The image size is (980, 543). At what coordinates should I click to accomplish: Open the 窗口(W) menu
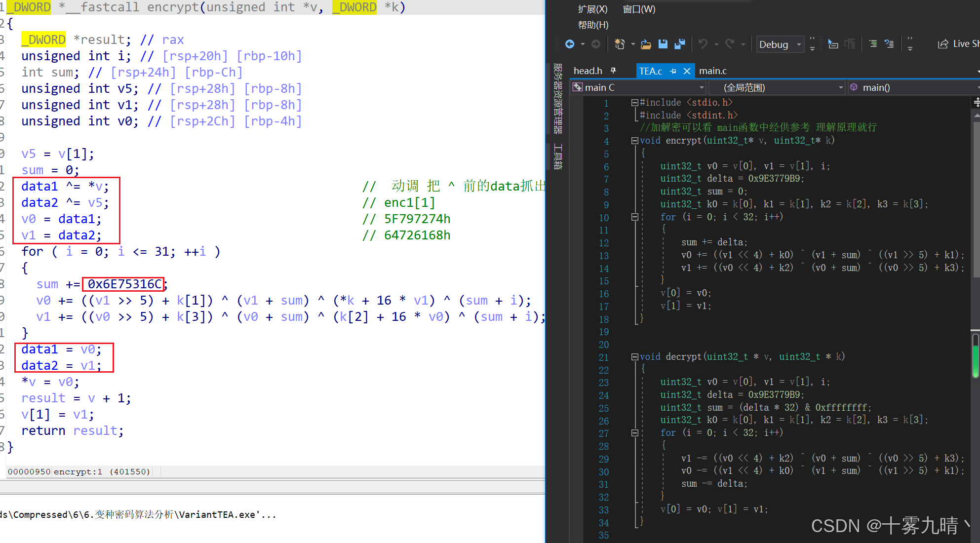[x=638, y=9]
